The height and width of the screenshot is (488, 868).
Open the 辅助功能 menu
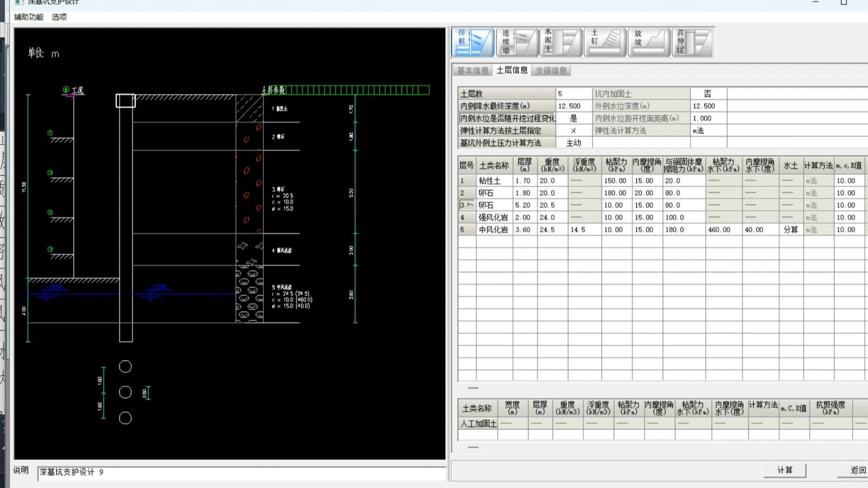pyautogui.click(x=28, y=17)
